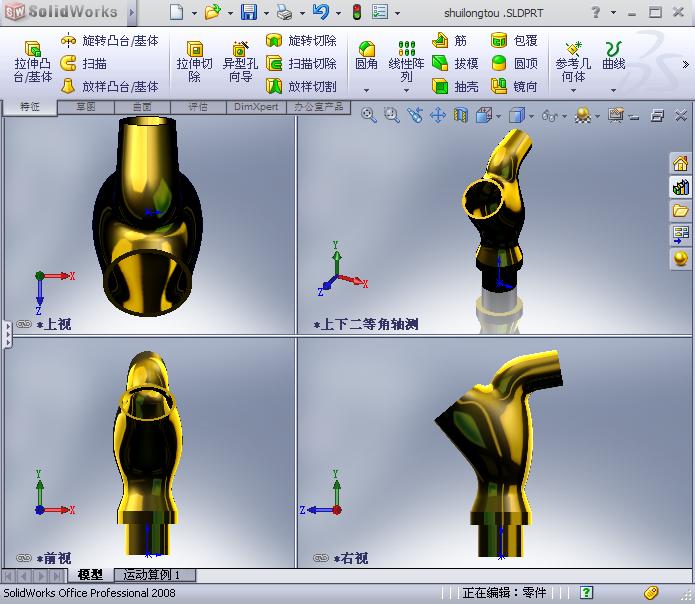Open dropdown arrow next to Open icon
Viewport: 695px width, 604px height.
[x=230, y=14]
